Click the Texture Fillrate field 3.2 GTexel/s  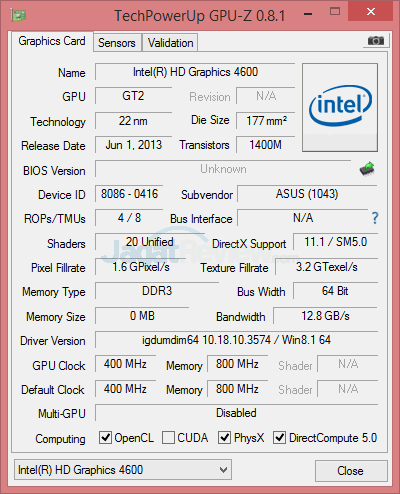pos(327,267)
